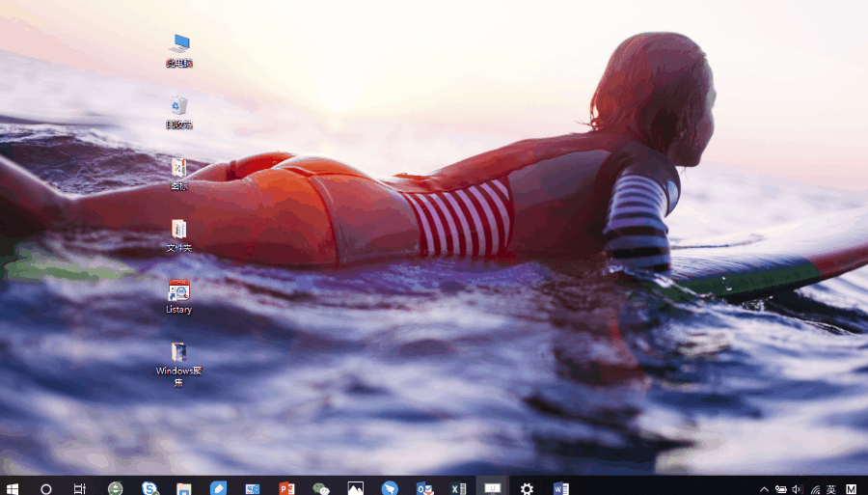The width and height of the screenshot is (868, 495).
Task: Select the Windows聚焦 desktop folder
Action: click(x=178, y=353)
